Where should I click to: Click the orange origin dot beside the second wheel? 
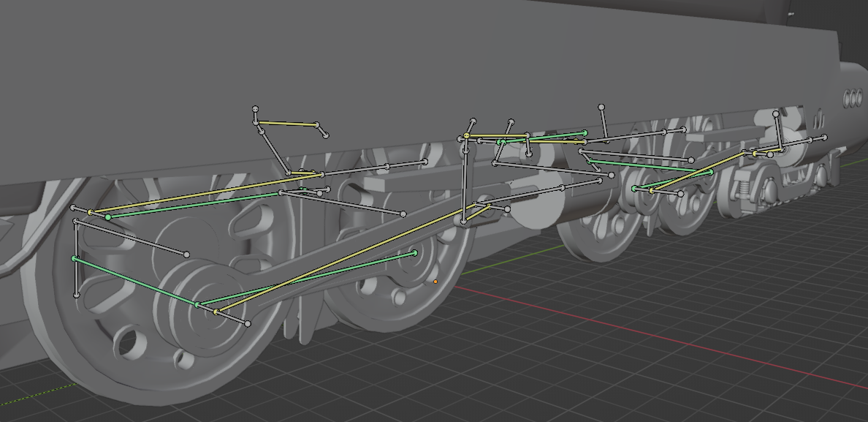[x=435, y=282]
